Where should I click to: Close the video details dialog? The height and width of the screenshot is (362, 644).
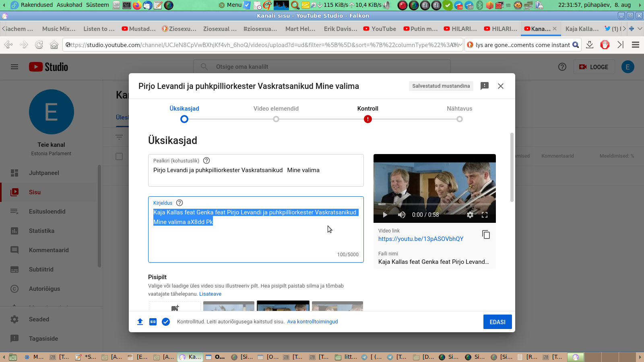501,86
